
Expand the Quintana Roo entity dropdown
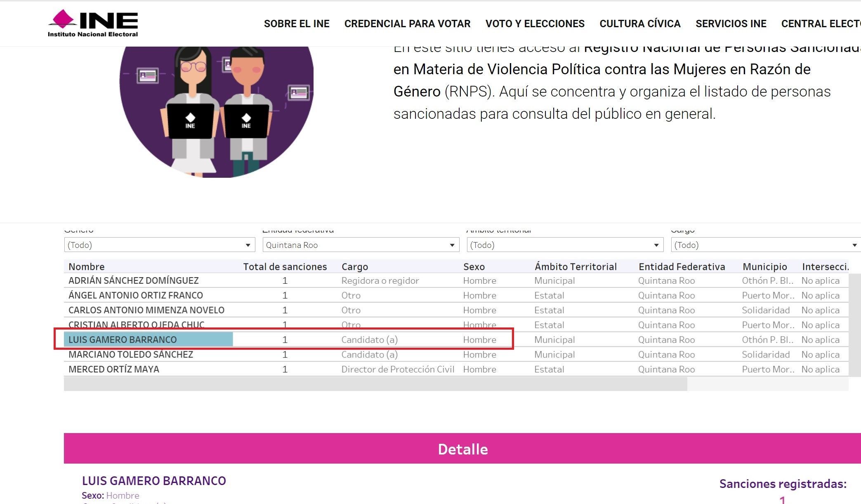[361, 245]
